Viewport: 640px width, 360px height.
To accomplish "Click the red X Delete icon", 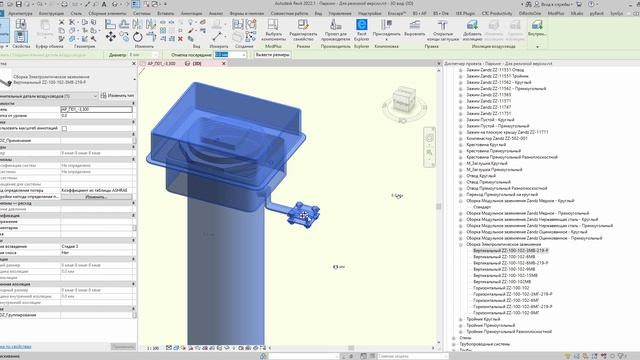I will (x=180, y=39).
